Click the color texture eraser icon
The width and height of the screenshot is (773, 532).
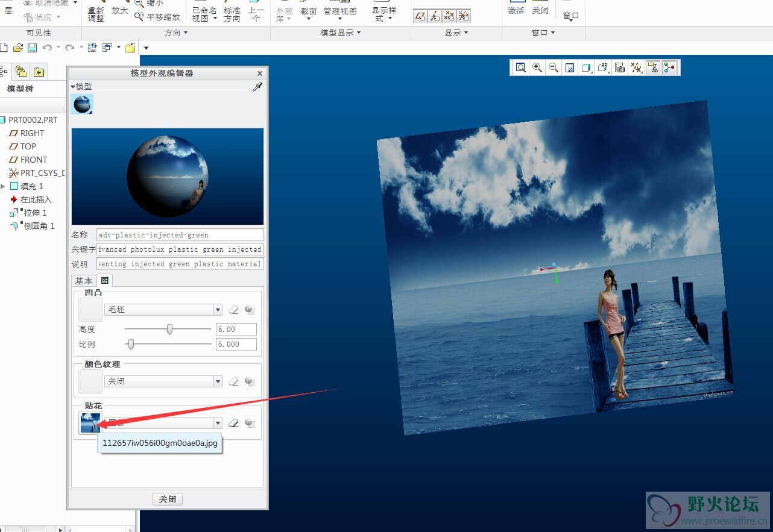pyautogui.click(x=234, y=381)
